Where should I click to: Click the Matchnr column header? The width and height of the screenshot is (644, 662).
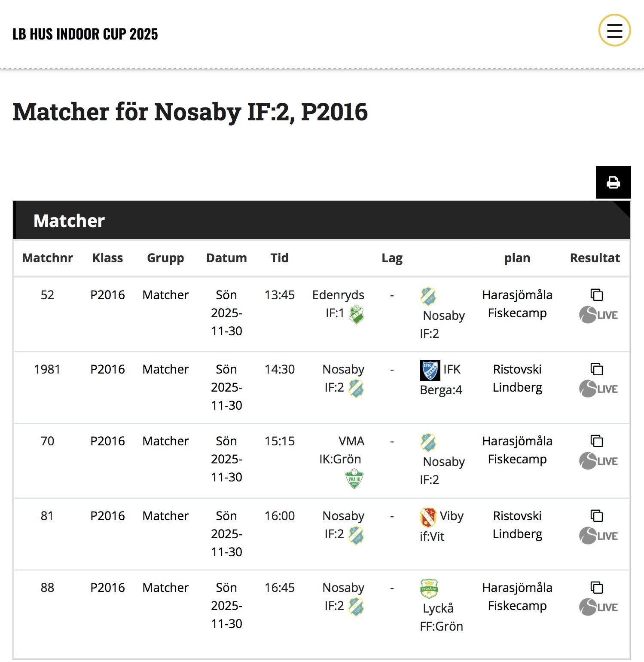click(47, 258)
